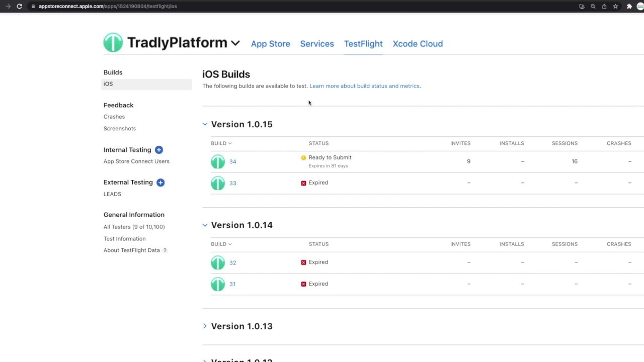Screen dimensions: 644x362
Task: Click the site security lock icon
Action: 33,6
